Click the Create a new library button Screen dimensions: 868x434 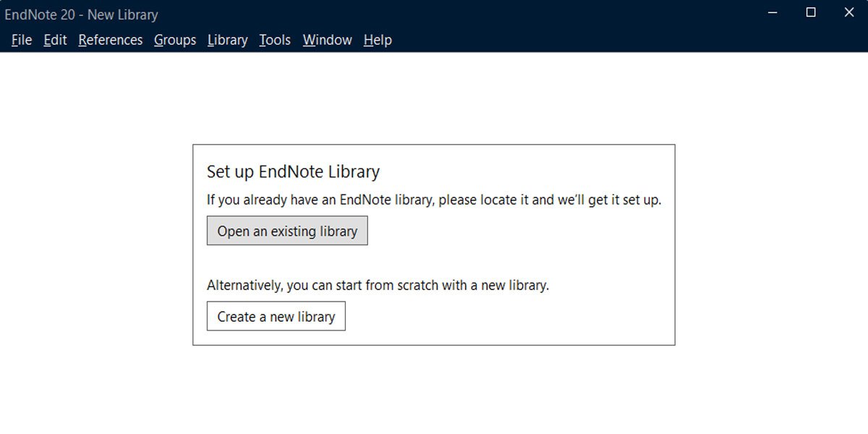coord(276,316)
